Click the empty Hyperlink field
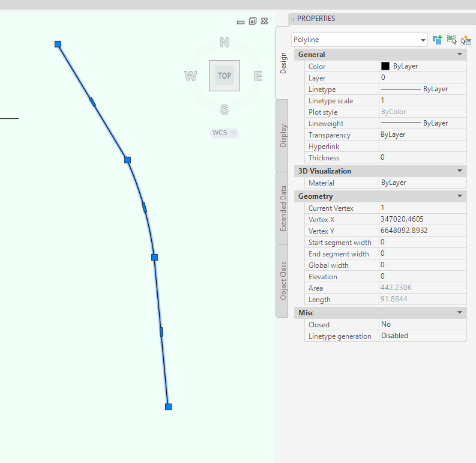 [x=423, y=146]
